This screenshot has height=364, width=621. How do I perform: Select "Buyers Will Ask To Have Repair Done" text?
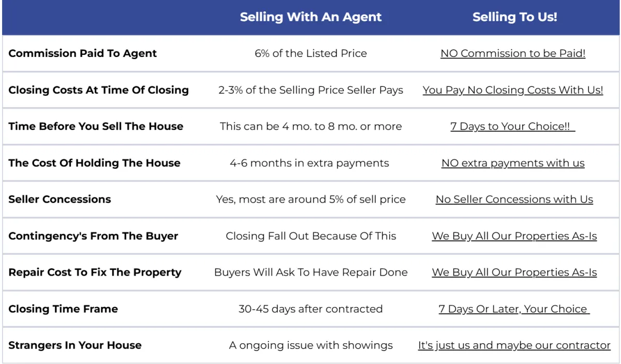click(310, 272)
